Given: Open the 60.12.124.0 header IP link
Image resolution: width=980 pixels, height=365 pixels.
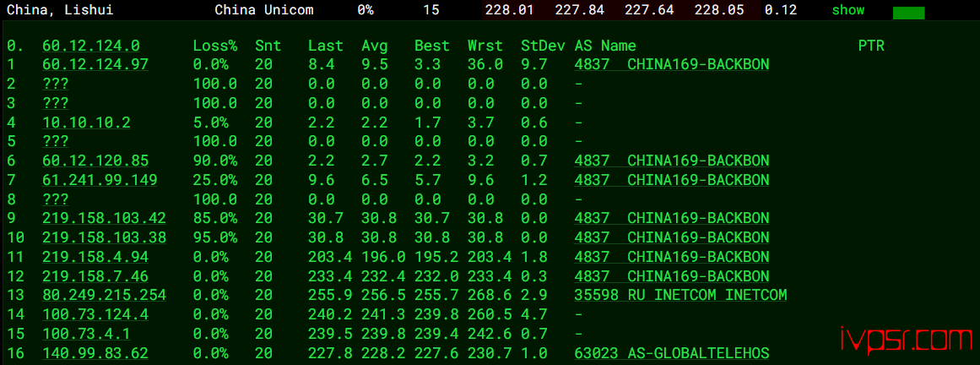Looking at the screenshot, I should (91, 46).
